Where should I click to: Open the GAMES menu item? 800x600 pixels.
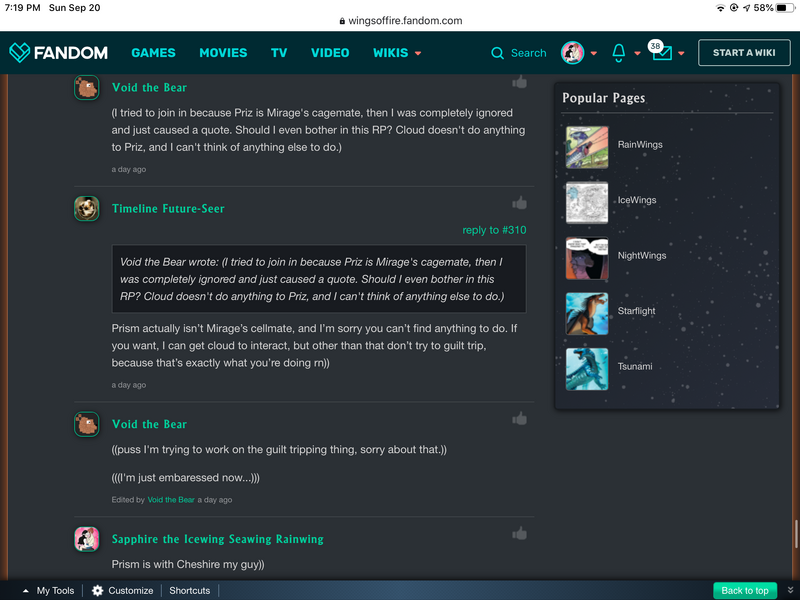pyautogui.click(x=154, y=53)
